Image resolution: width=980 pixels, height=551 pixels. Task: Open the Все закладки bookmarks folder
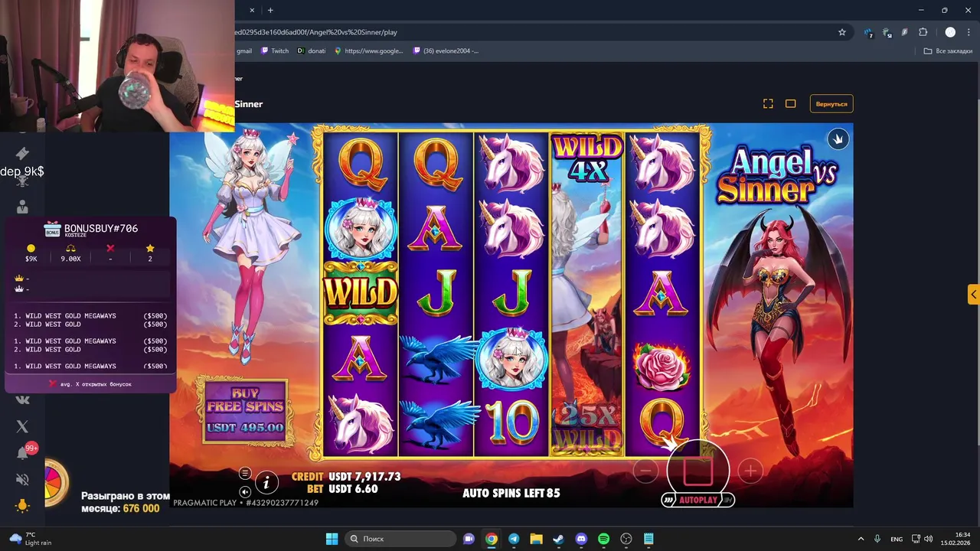tap(948, 51)
